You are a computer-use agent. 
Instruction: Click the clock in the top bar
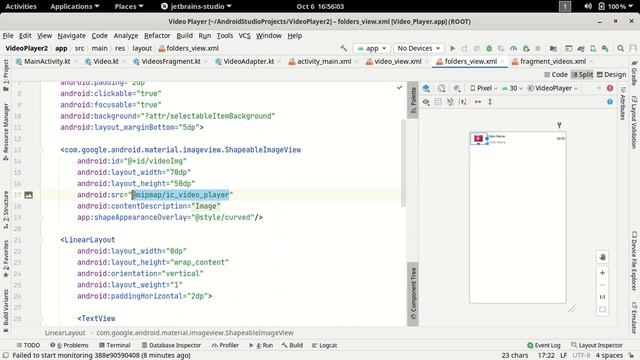(320, 6)
